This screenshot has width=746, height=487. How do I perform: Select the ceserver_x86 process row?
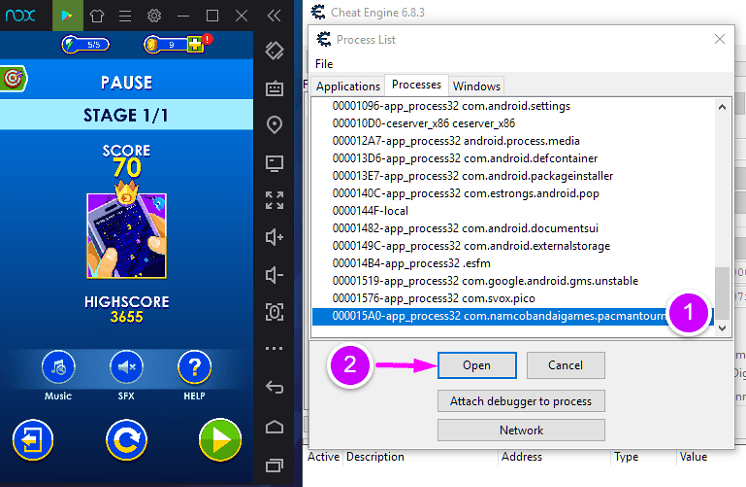pos(513,123)
